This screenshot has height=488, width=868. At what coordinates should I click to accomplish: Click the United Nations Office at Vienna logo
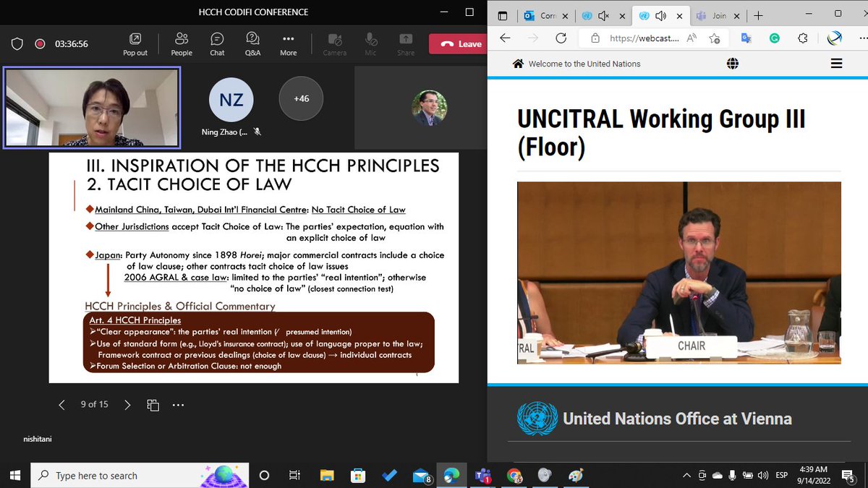[537, 419]
